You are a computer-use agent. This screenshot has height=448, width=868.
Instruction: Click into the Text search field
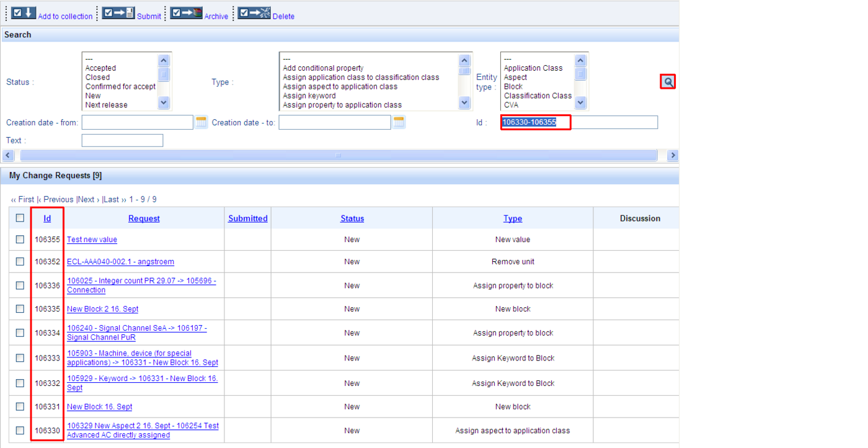122,141
